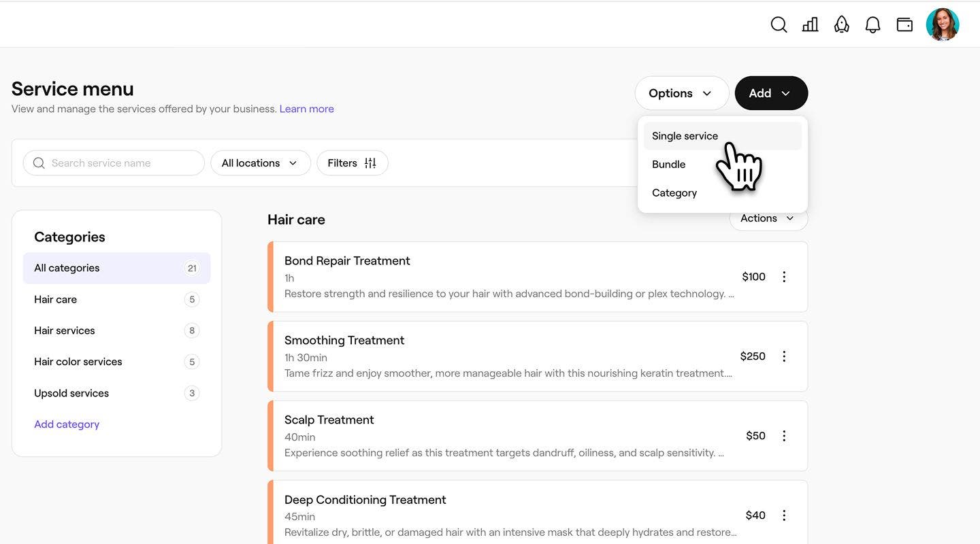Open three-dot menu for Scalp Treatment
The height and width of the screenshot is (544, 980).
coord(784,436)
